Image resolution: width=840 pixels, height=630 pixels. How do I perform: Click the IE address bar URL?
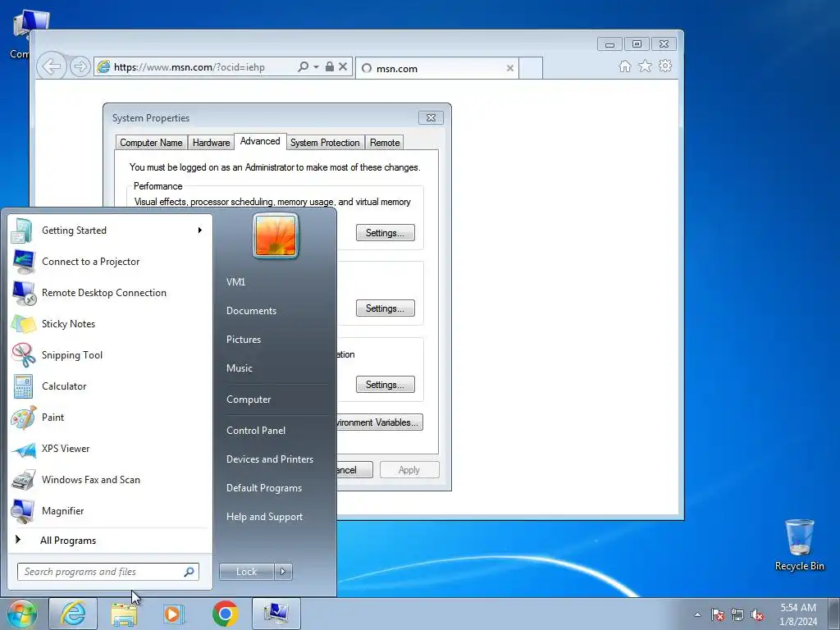coord(189,67)
